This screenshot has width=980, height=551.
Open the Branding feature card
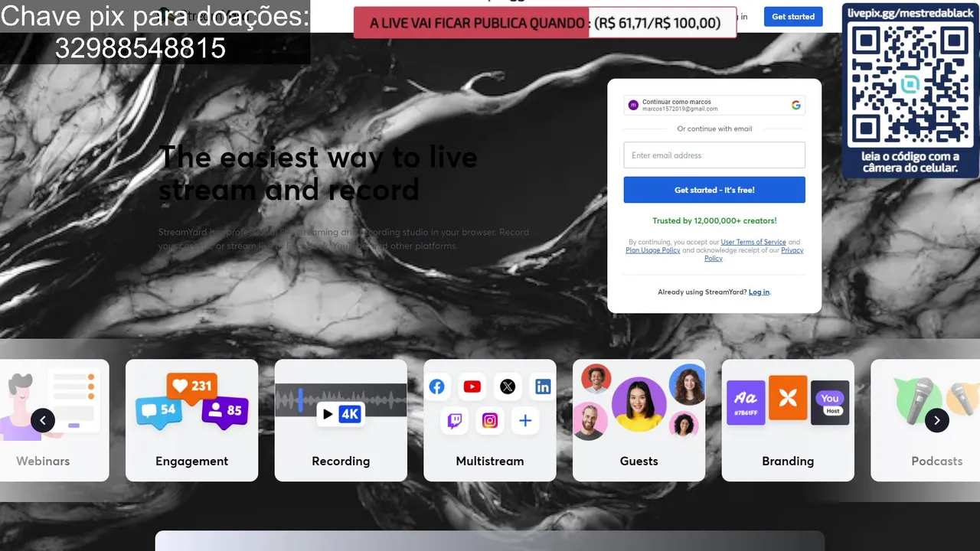(788, 420)
